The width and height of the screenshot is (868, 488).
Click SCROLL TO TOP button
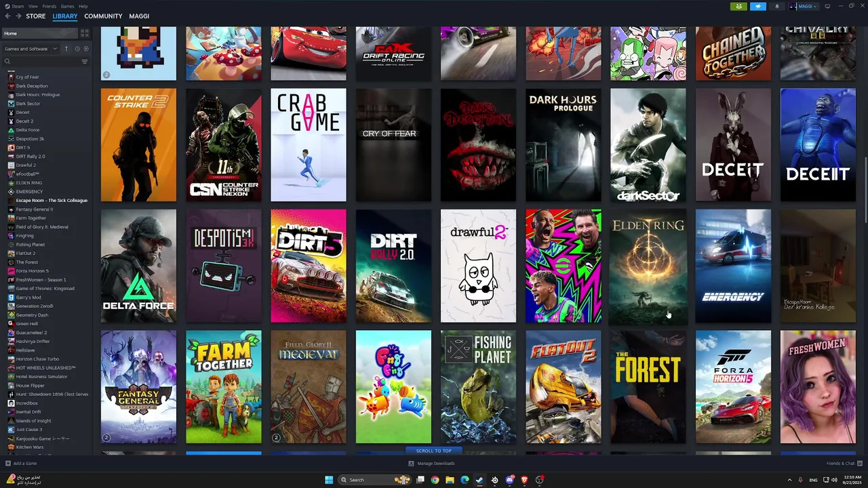433,451
